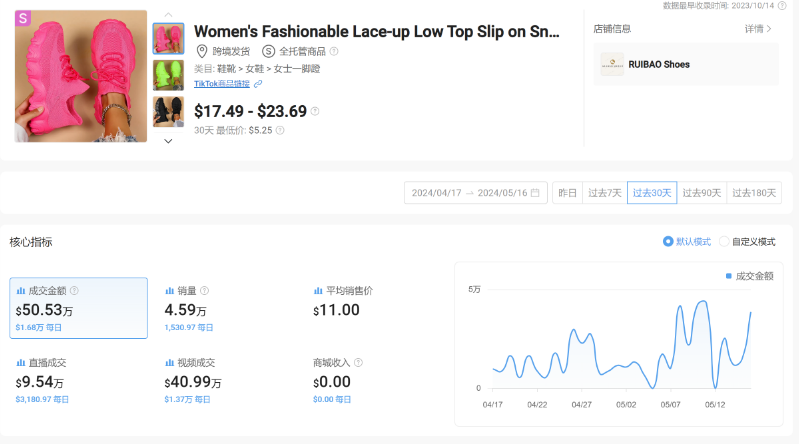Click the start date 2024/04/17 input
Viewport: 799px width, 444px height.
[436, 193]
